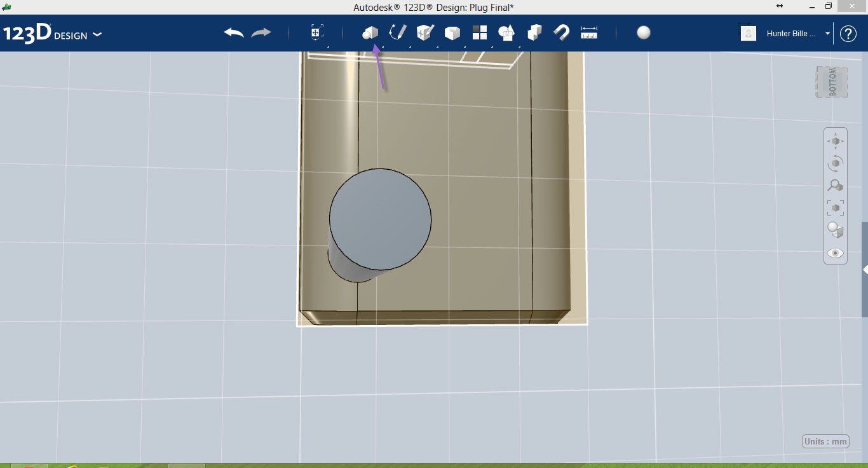Open the Modify tool menu

point(452,33)
